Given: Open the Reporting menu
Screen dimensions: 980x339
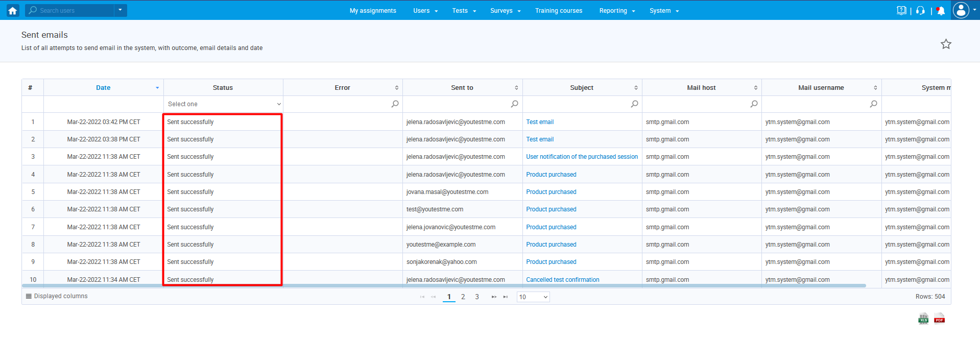Looking at the screenshot, I should (617, 11).
